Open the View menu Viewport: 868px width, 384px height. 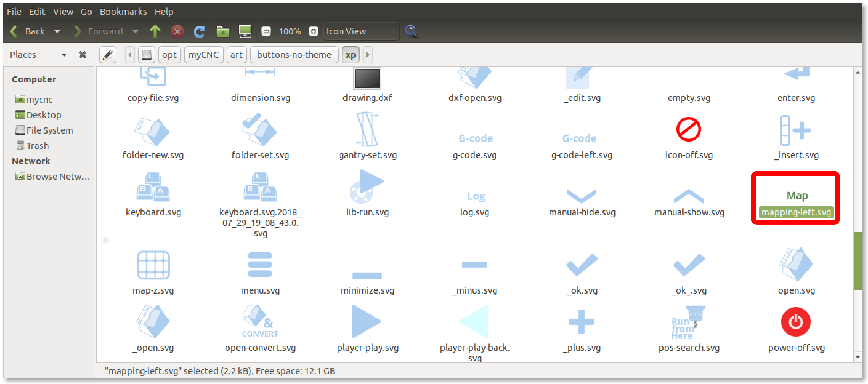point(63,11)
